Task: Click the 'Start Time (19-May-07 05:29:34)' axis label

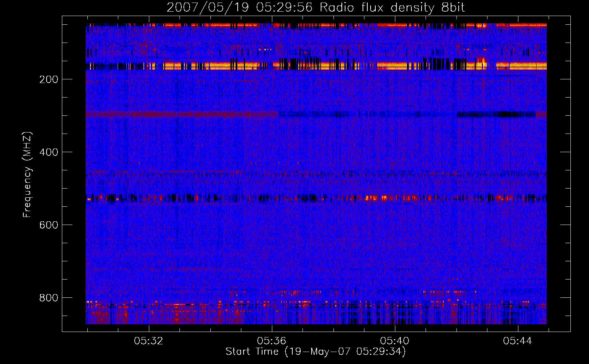Action: (316, 352)
